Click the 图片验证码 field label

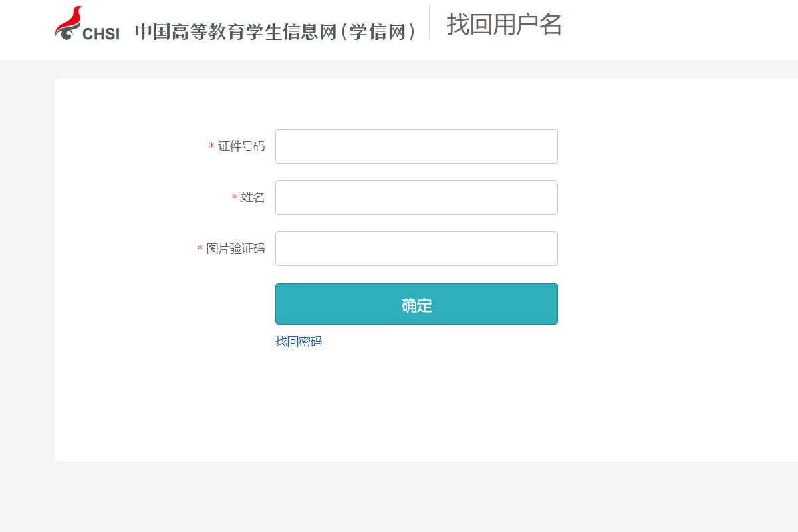coord(236,249)
